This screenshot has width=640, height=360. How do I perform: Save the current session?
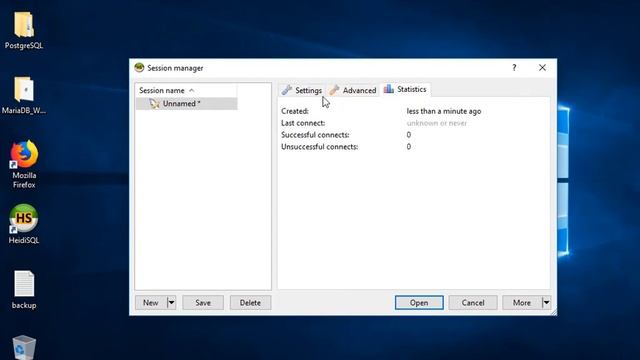click(x=203, y=302)
